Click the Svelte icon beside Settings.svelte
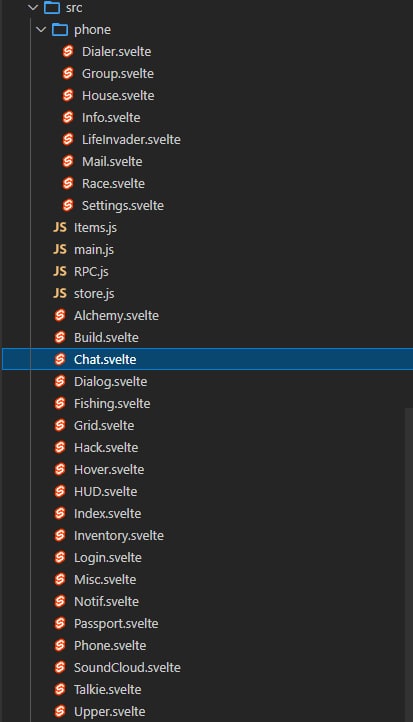413x722 pixels. [x=68, y=205]
